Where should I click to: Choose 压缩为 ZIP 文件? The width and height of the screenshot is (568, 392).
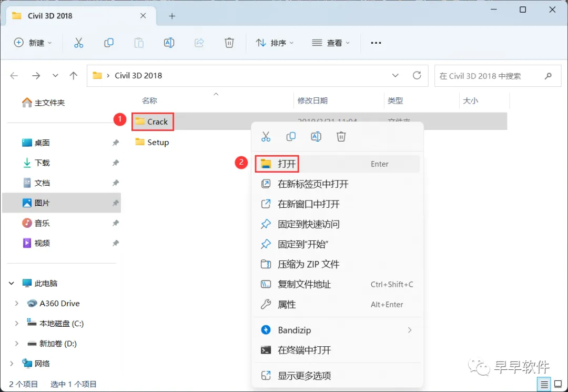click(x=337, y=264)
